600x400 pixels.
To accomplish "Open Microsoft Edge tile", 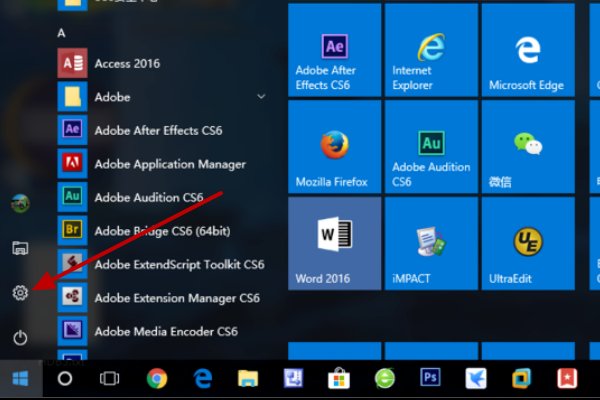I will pyautogui.click(x=528, y=62).
